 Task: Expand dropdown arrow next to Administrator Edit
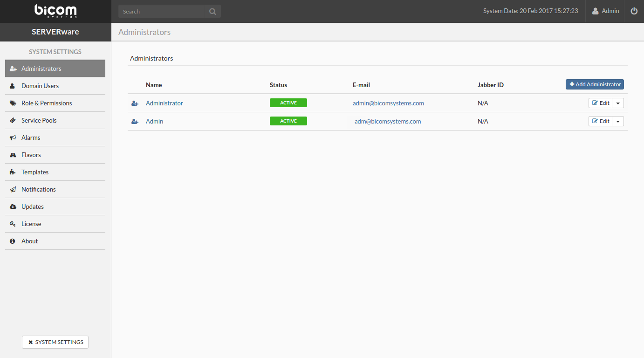pyautogui.click(x=618, y=103)
